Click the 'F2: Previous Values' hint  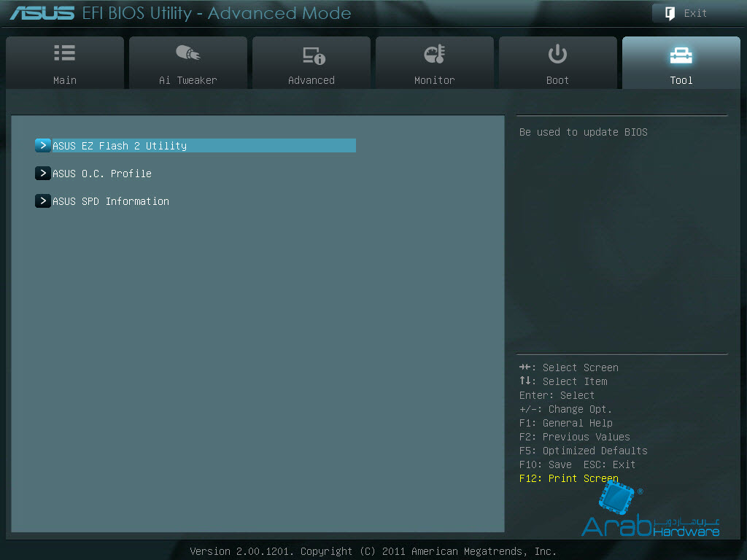click(575, 437)
